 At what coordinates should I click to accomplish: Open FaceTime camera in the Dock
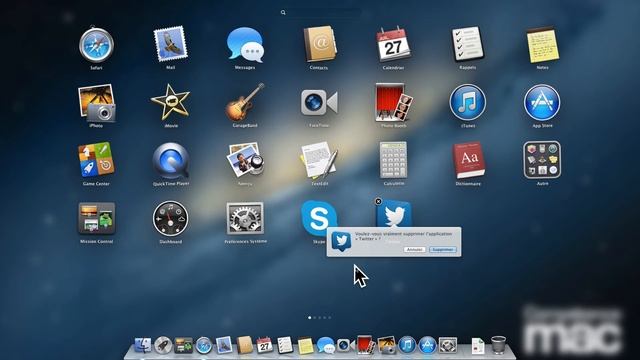(345, 345)
